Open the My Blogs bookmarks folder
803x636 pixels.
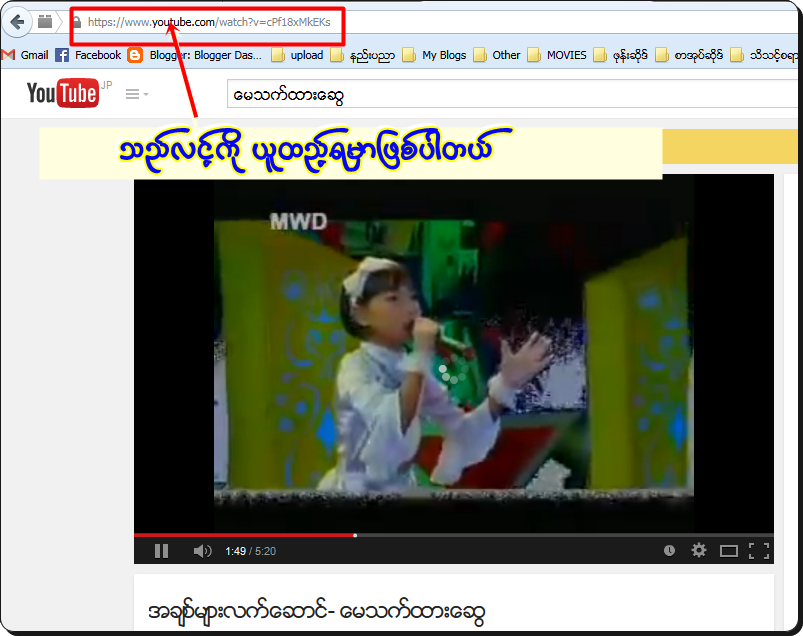[434, 55]
